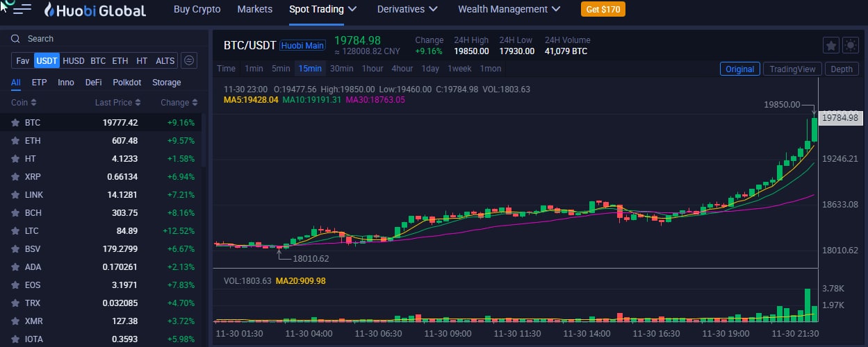Favorite the HT coin star
The width and height of the screenshot is (868, 347).
click(x=15, y=158)
